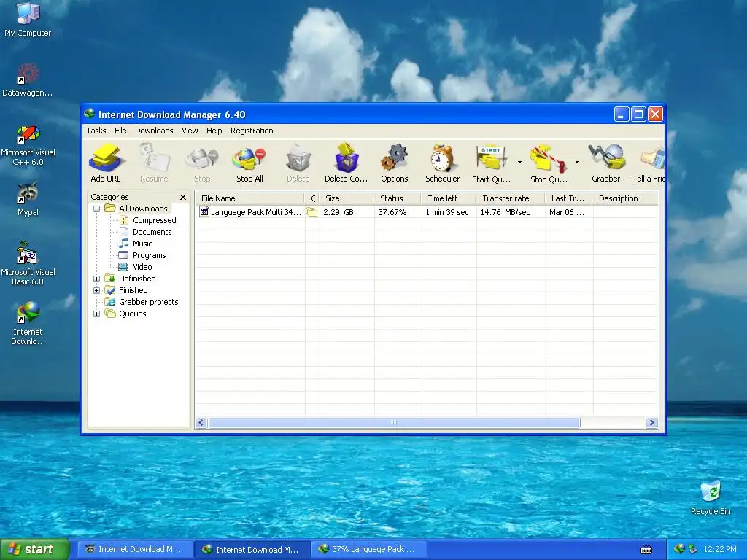Sort by Description column header
This screenshot has height=560, width=747.
[x=625, y=198]
